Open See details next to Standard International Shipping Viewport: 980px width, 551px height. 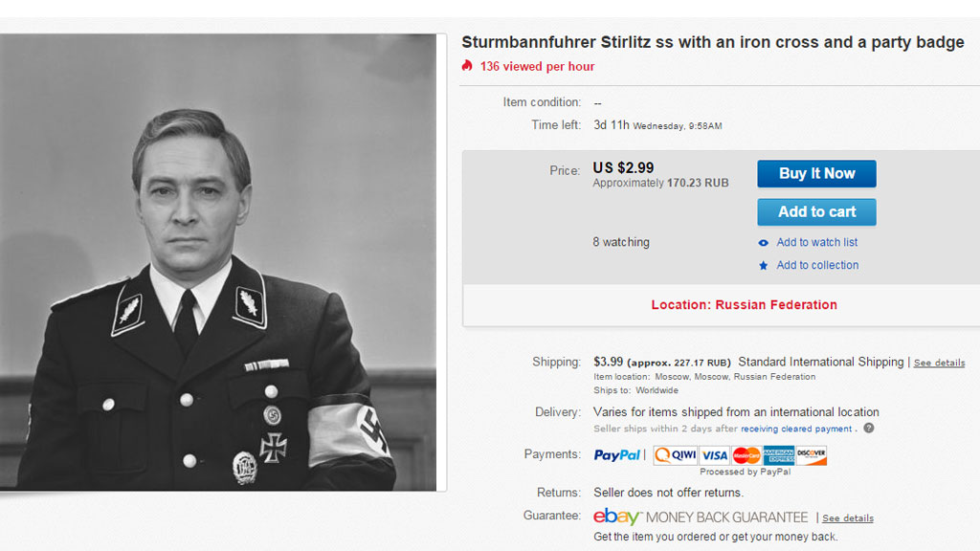click(x=939, y=364)
